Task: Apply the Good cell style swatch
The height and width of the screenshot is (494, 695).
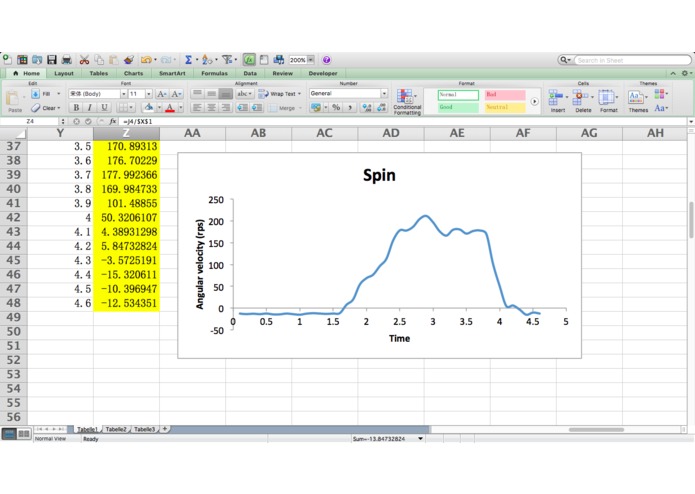Action: click(x=458, y=107)
